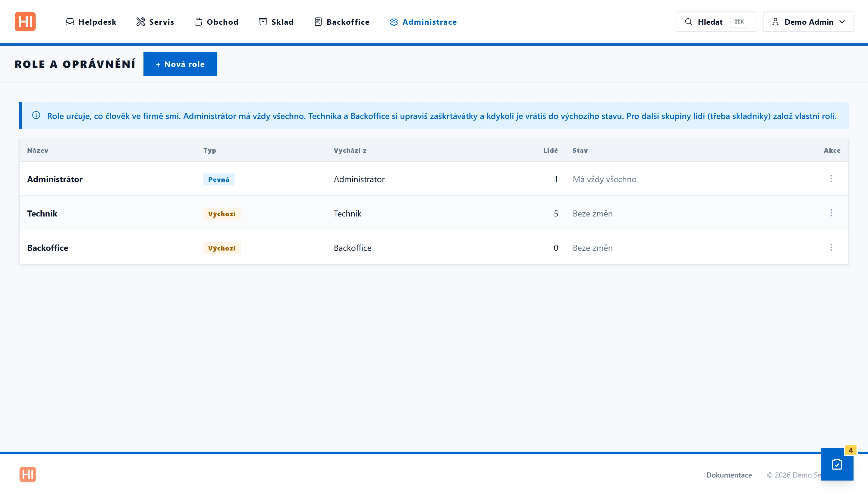This screenshot has width=868, height=495.
Task: Open actions menu for Technik row
Action: tap(831, 213)
